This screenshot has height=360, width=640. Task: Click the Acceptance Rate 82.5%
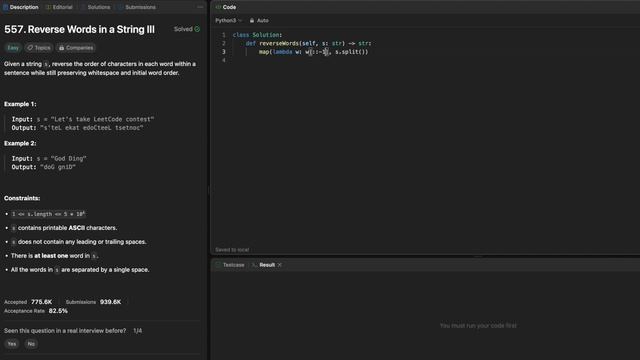pyautogui.click(x=58, y=311)
